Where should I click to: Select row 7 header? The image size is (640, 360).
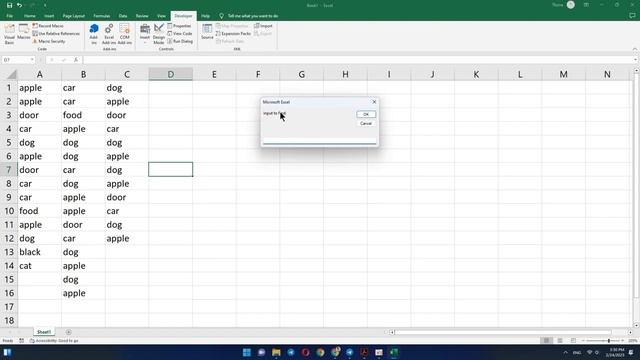(9, 170)
